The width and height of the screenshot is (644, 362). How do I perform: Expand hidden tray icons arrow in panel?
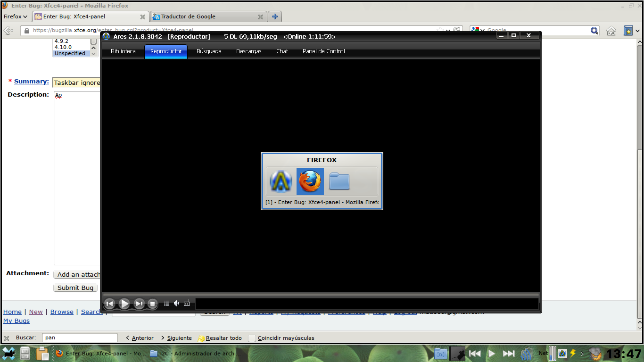click(582, 353)
